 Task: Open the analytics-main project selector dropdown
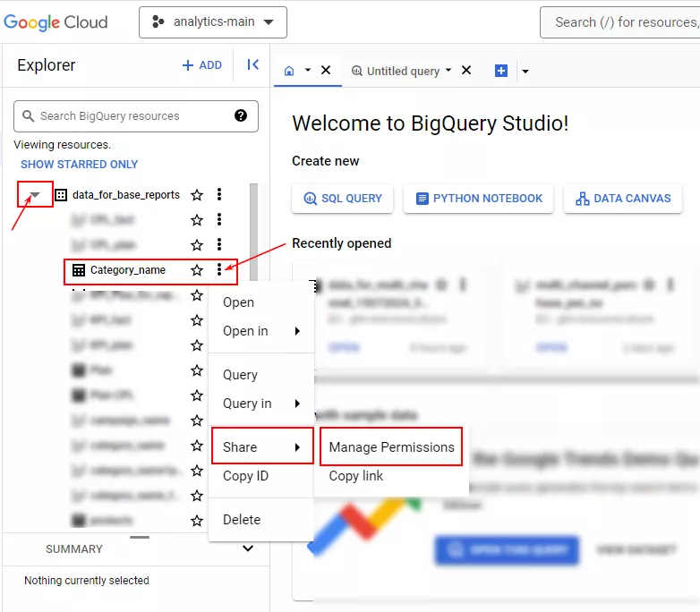tap(212, 22)
